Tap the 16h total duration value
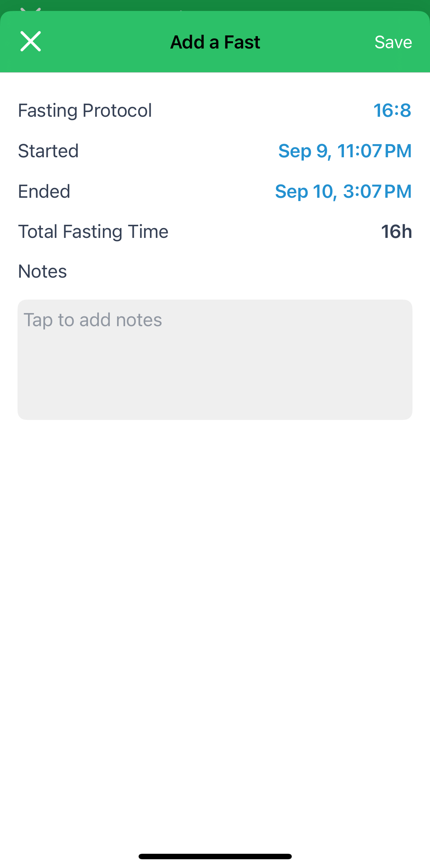The height and width of the screenshot is (868, 430). [396, 232]
